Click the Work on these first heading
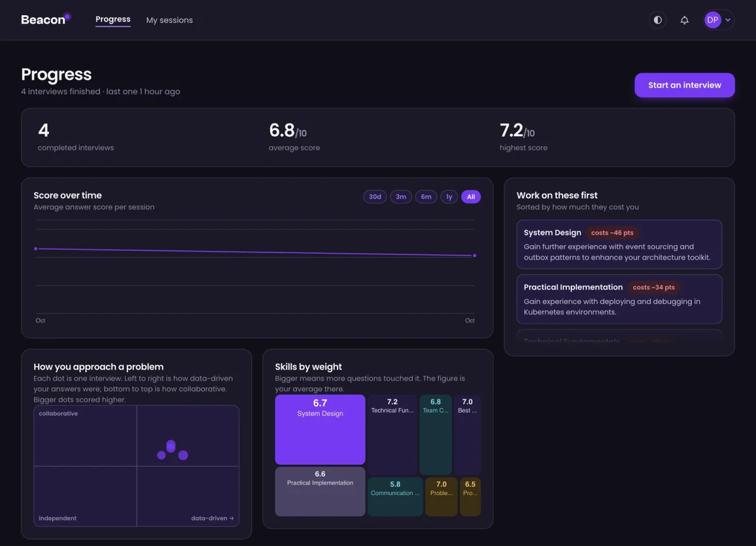The width and height of the screenshot is (756, 546). click(557, 195)
